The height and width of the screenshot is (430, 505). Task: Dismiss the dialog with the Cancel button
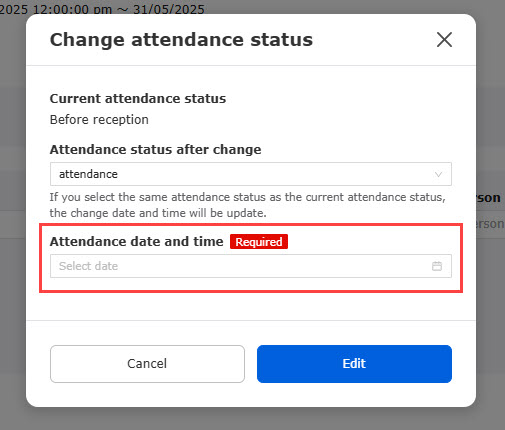(147, 364)
